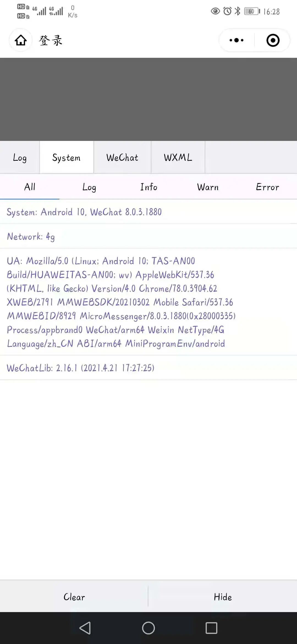Image resolution: width=297 pixels, height=644 pixels.
Task: Tap the battery indicator in status bar
Action: pos(252,11)
